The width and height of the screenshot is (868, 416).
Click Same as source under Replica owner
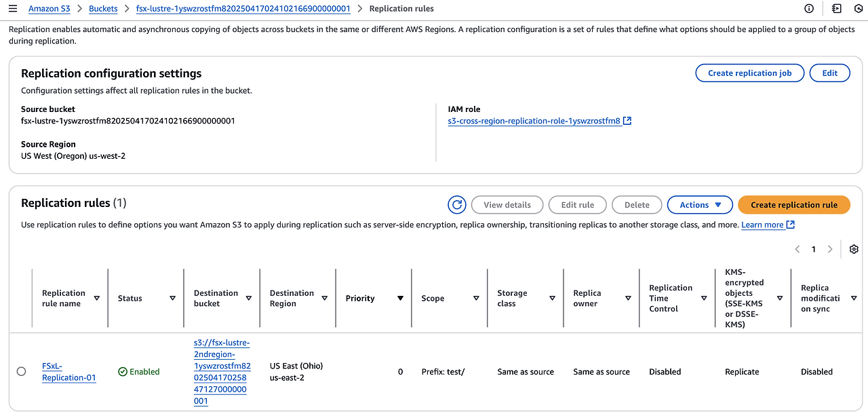pos(601,372)
